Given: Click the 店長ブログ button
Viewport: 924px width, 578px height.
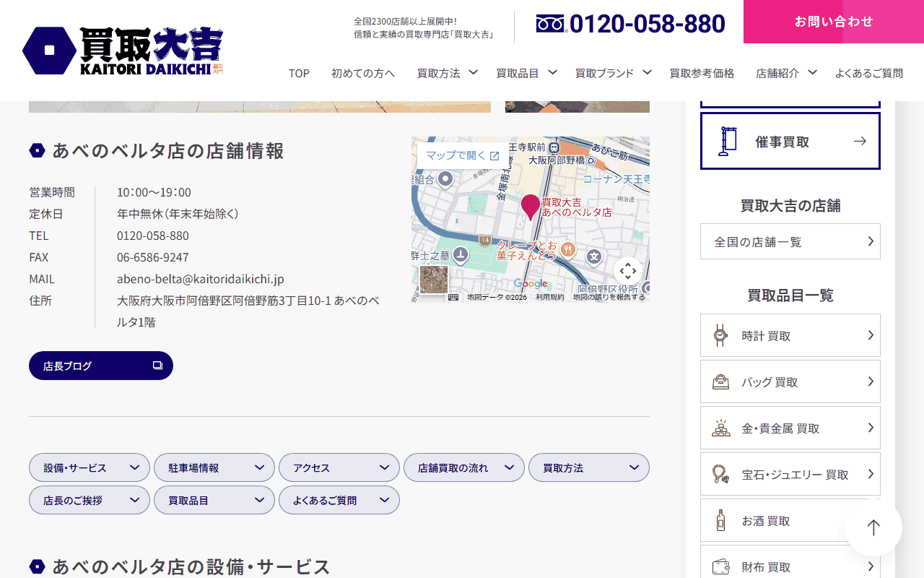Looking at the screenshot, I should click(101, 366).
